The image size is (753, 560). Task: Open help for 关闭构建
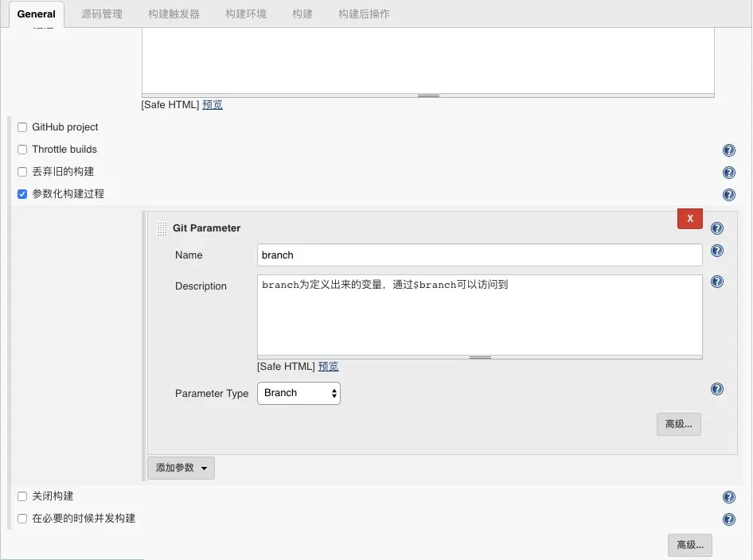point(728,497)
